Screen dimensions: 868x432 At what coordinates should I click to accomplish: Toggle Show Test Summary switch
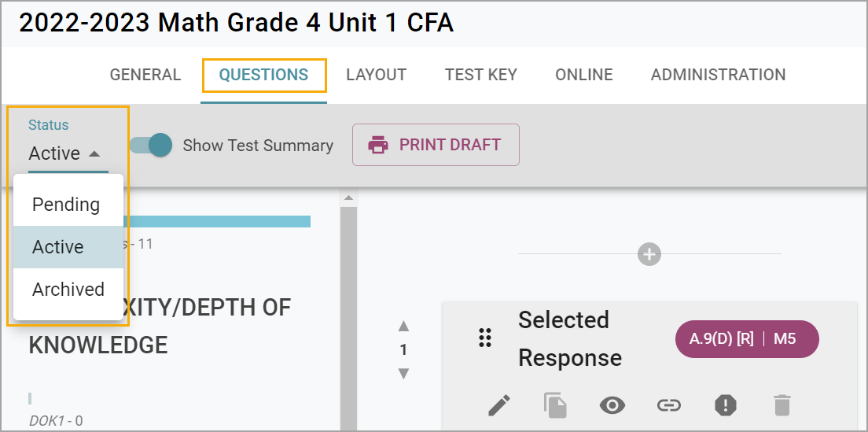coord(152,145)
